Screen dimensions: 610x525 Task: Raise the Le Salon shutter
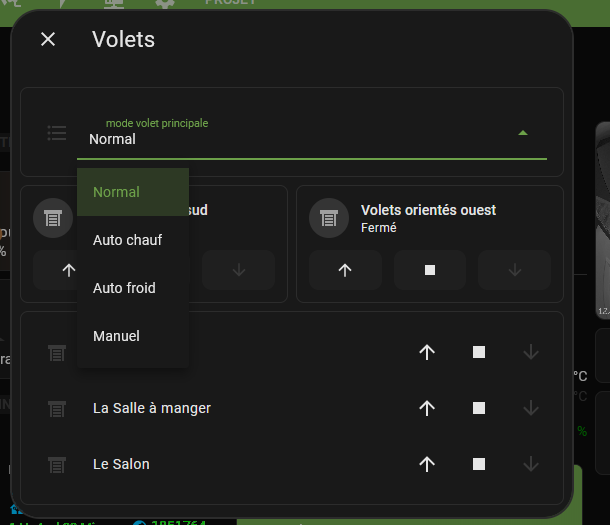pos(427,464)
